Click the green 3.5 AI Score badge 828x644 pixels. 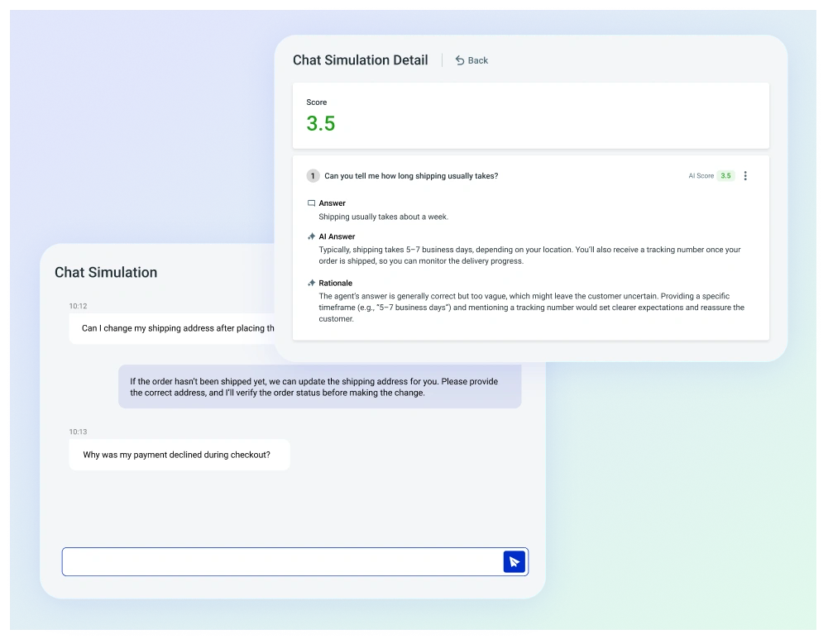[725, 176]
